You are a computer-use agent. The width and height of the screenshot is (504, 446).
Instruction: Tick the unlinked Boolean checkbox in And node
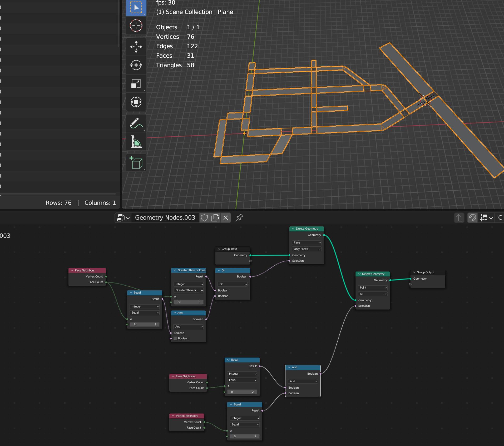click(175, 338)
